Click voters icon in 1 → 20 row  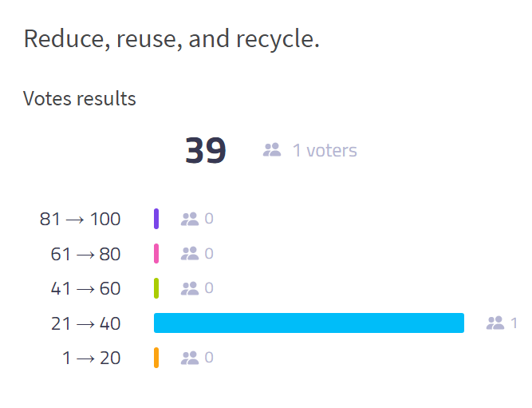(190, 358)
